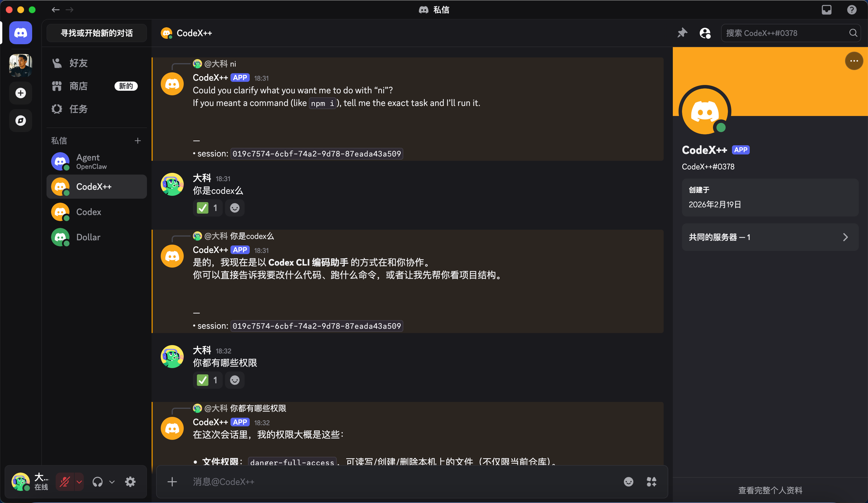Open microphone input options dropdown arrow

click(79, 482)
